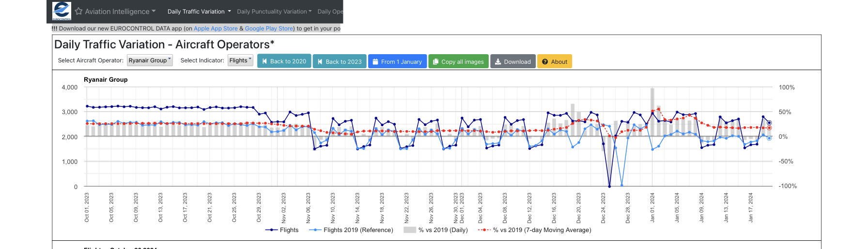Image resolution: width=868 pixels, height=249 pixels.
Task: Click the rewind icon in Back to 2020
Action: 264,61
